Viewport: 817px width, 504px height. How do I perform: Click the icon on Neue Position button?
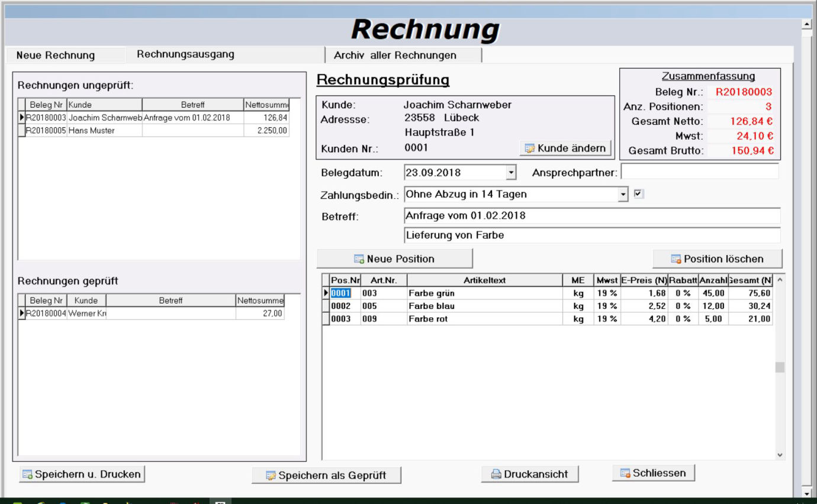pyautogui.click(x=359, y=259)
